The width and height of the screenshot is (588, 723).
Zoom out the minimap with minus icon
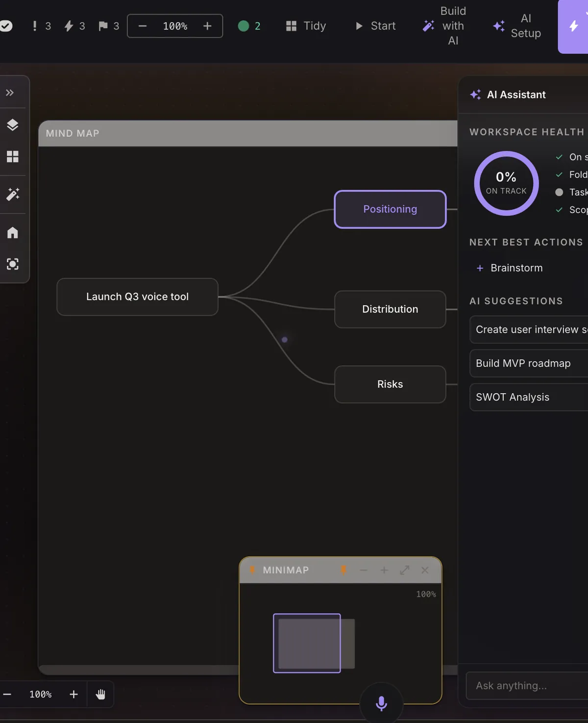pyautogui.click(x=364, y=570)
